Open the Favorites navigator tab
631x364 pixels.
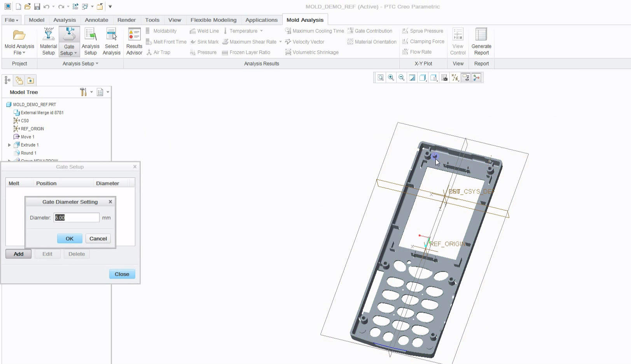[x=30, y=80]
